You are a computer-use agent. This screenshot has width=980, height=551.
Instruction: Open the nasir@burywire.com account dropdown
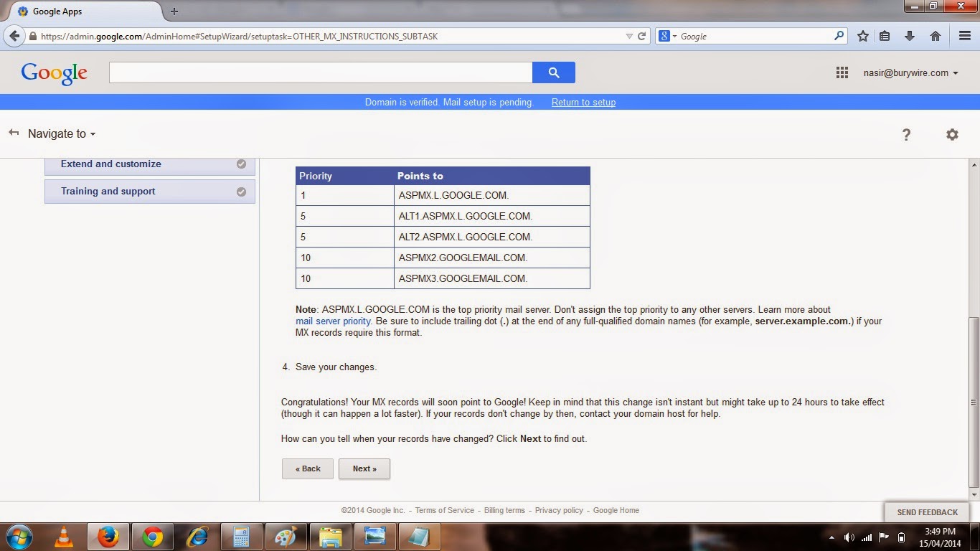pos(911,72)
